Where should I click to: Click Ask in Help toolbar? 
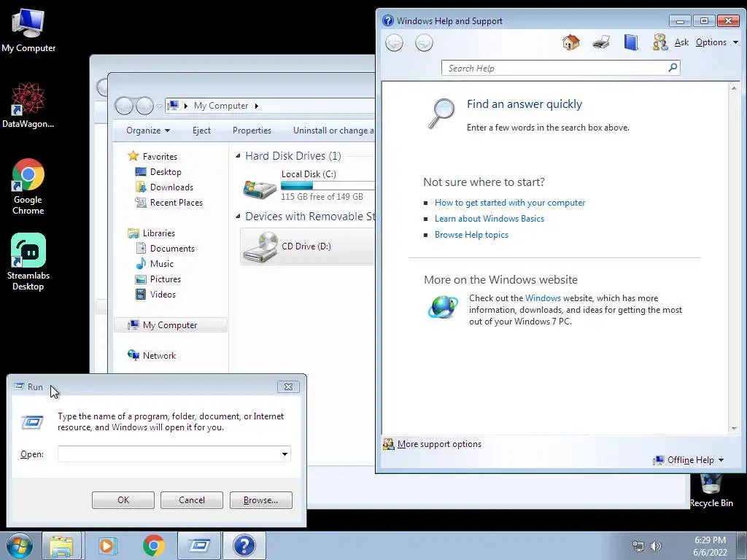tap(681, 42)
